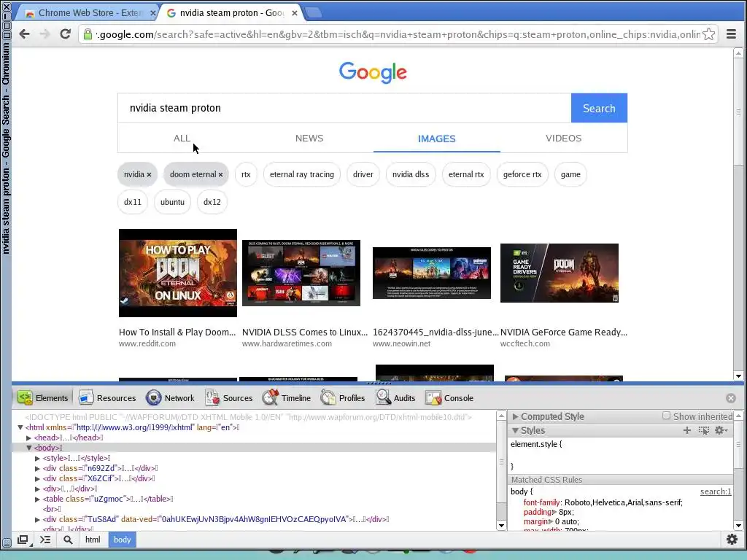Viewport: 747px width, 560px height.
Task: Go back using the browser back arrow
Action: pyautogui.click(x=24, y=34)
